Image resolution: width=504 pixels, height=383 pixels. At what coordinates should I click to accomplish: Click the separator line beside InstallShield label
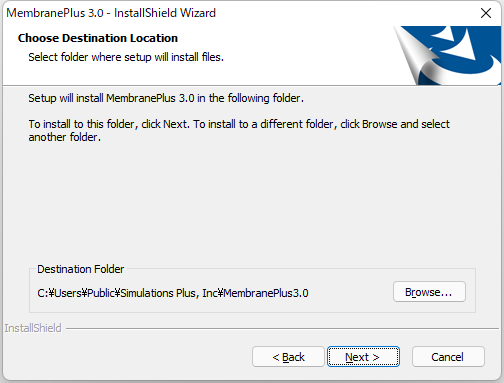(282, 328)
